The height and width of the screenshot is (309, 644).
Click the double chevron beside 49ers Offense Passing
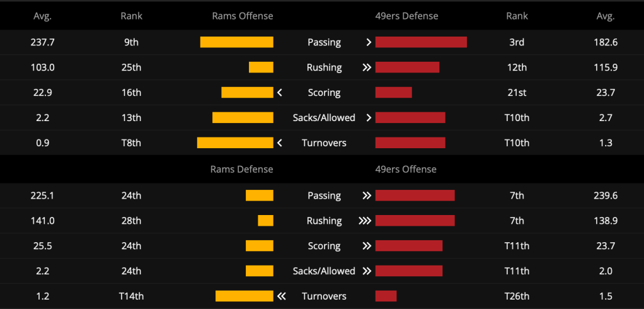click(367, 195)
